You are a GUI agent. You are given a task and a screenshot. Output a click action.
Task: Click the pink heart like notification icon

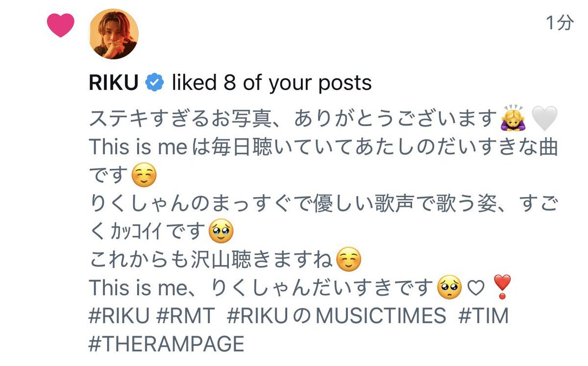pos(60,26)
